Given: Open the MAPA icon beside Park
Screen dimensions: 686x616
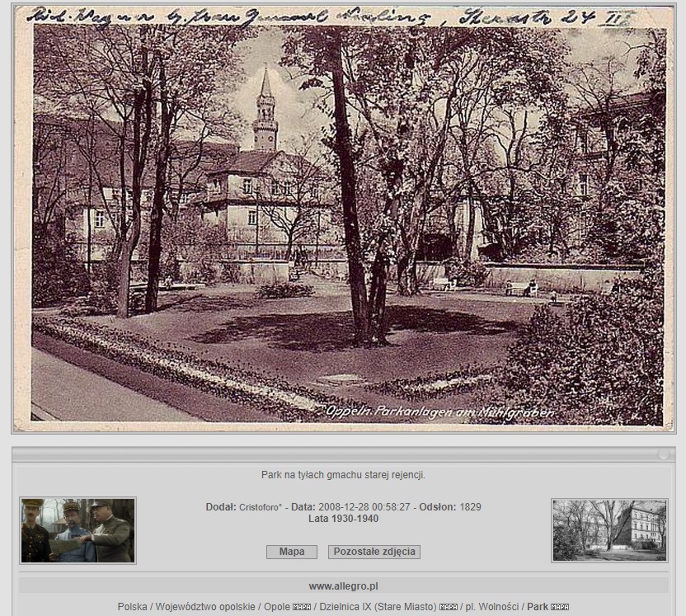Looking at the screenshot, I should pos(560,607).
